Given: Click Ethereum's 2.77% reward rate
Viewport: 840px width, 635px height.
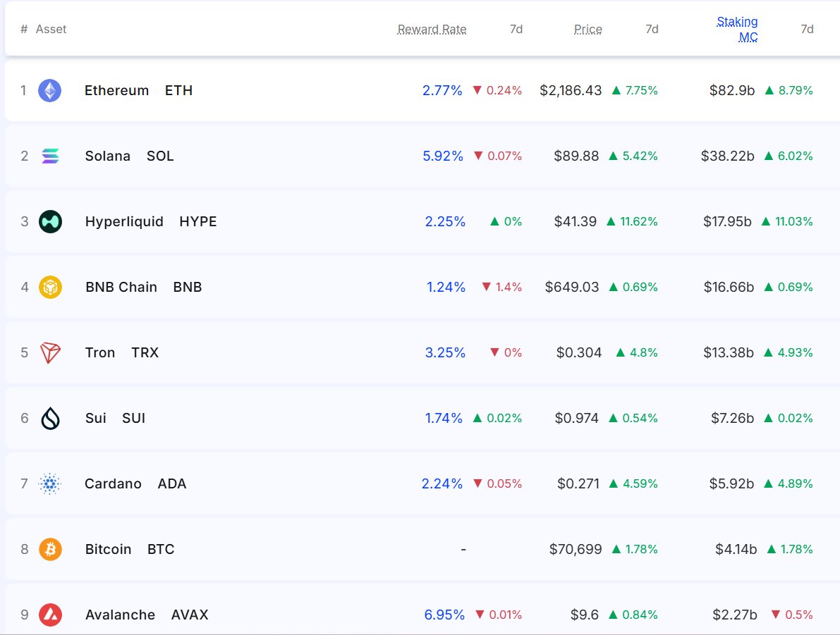Looking at the screenshot, I should (442, 90).
